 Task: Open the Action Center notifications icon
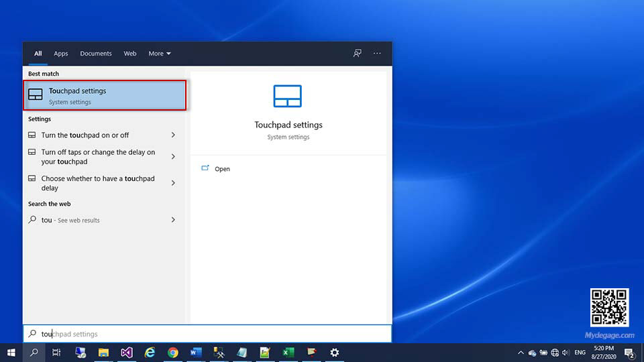pyautogui.click(x=630, y=353)
